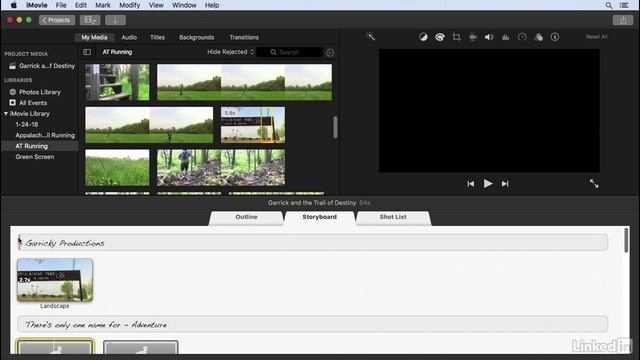Select the wooden stairs clip thumbnail
The height and width of the screenshot is (360, 640).
[x=117, y=82]
